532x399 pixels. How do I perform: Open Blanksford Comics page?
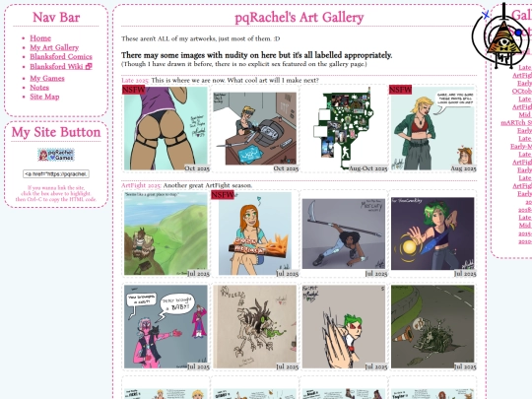coord(61,57)
